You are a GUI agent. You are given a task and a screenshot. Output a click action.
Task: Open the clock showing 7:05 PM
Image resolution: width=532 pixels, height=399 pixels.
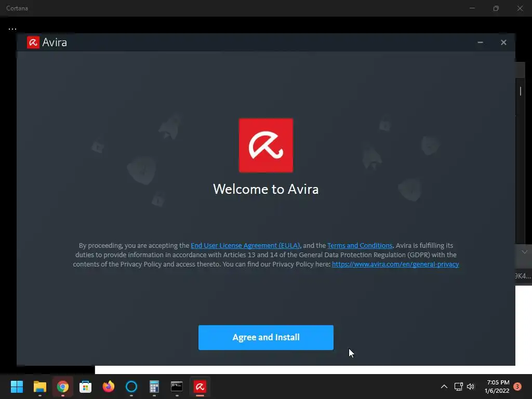pos(497,387)
